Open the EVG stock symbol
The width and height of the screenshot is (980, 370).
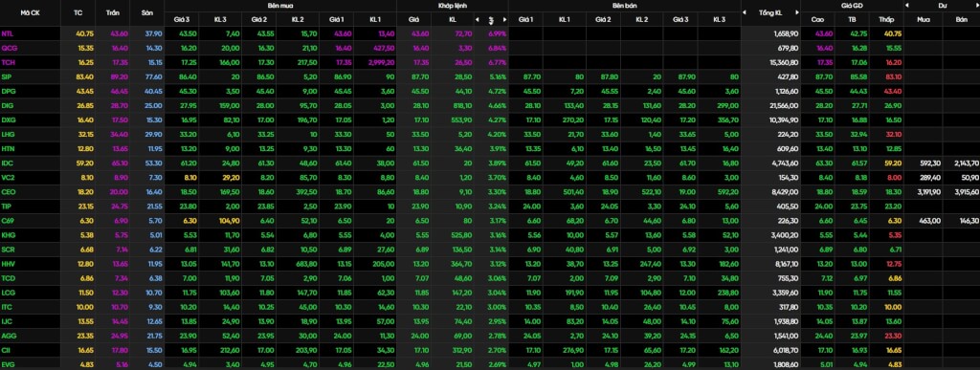tap(8, 364)
